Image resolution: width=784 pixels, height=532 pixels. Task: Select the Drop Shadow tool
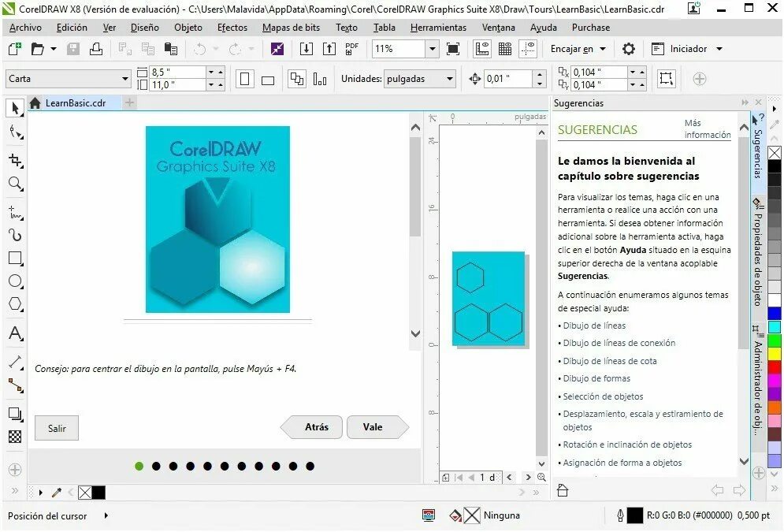point(16,414)
